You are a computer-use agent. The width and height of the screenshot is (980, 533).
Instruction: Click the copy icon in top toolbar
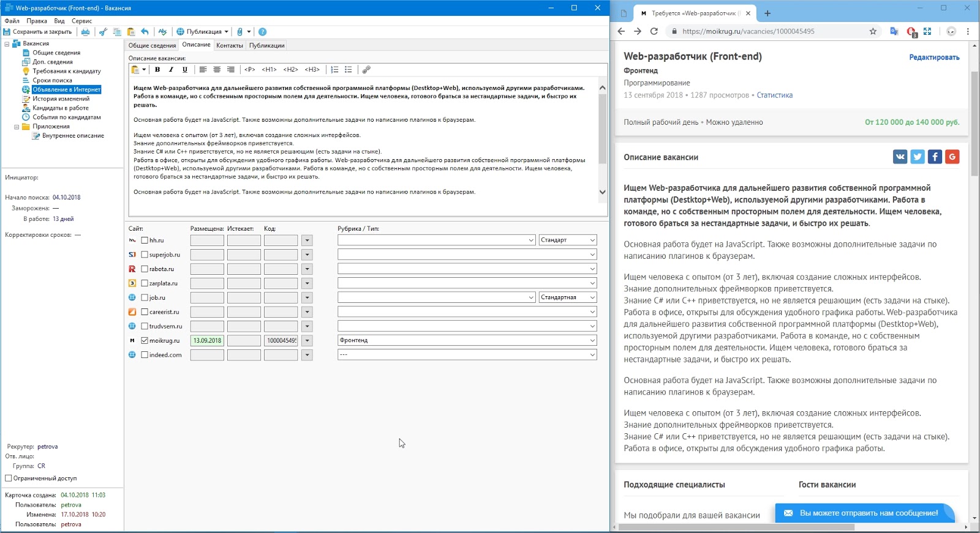pyautogui.click(x=117, y=32)
